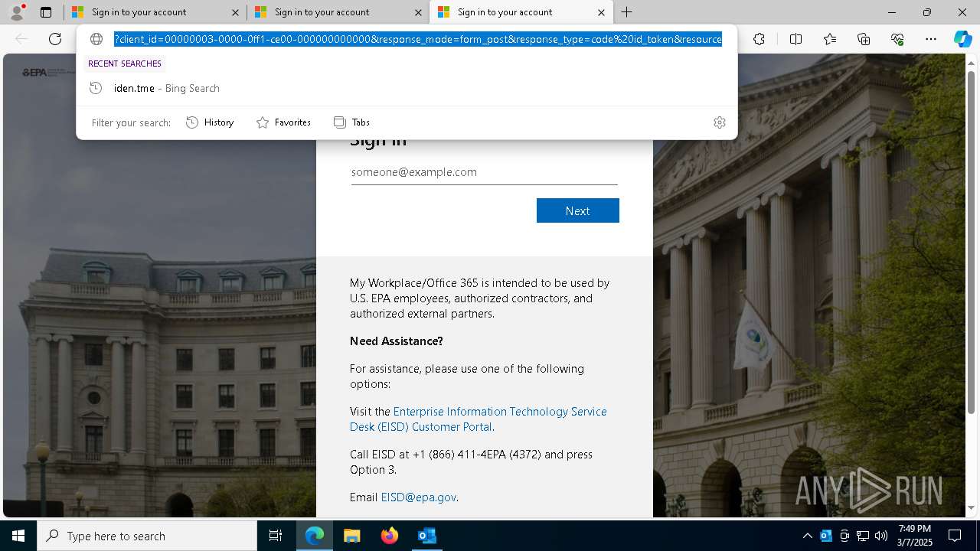Open the browser profile icon

click(17, 12)
